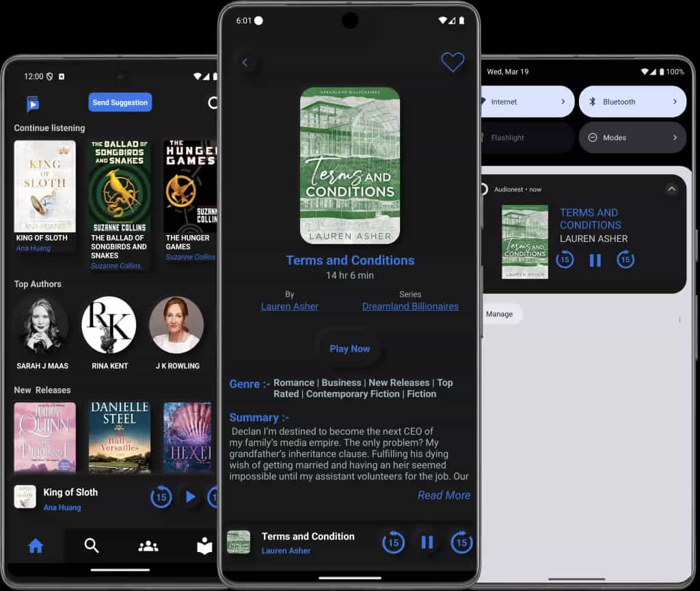Tap the Ana Huang author name under King of Sloth
The width and height of the screenshot is (700, 591).
tap(33, 248)
